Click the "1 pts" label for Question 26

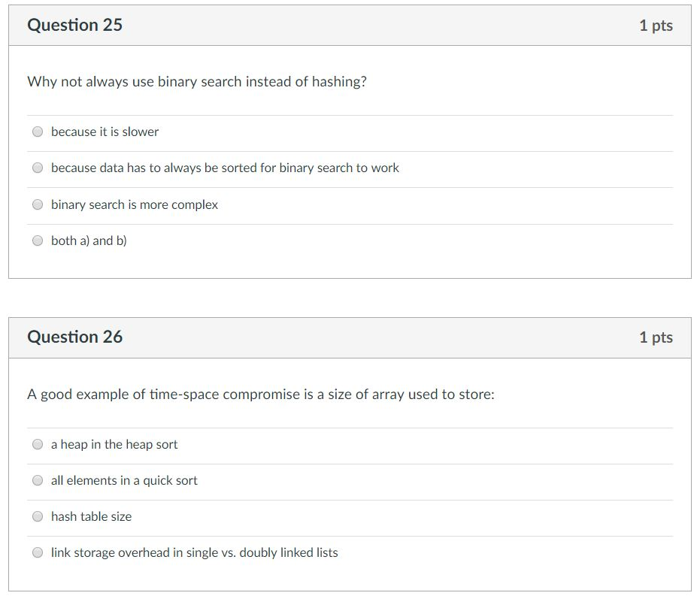[657, 337]
